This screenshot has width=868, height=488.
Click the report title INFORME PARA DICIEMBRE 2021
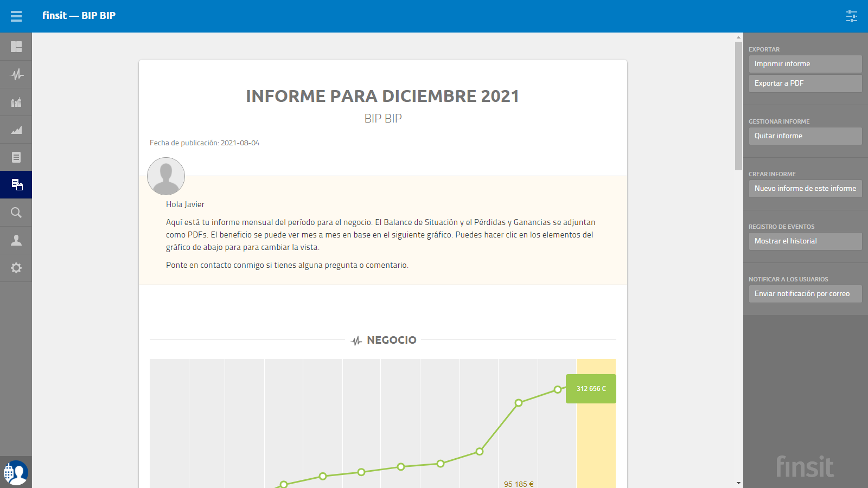pyautogui.click(x=383, y=96)
